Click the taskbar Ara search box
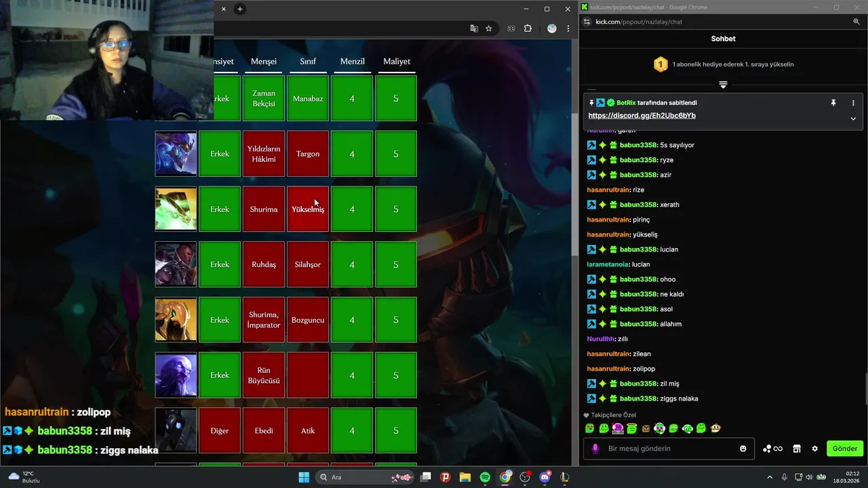 pos(365,477)
